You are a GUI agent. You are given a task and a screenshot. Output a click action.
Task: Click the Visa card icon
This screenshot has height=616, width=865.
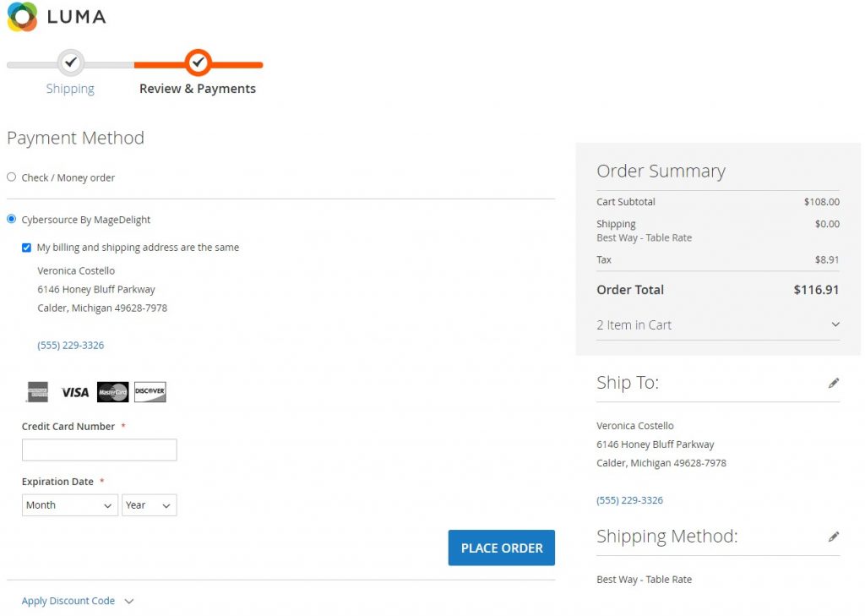[x=76, y=391]
